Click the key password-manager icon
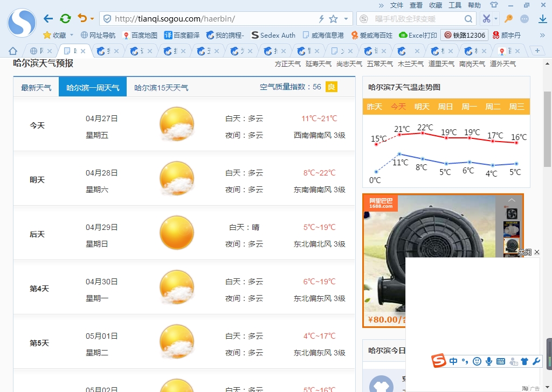552x392 pixels. (x=508, y=19)
